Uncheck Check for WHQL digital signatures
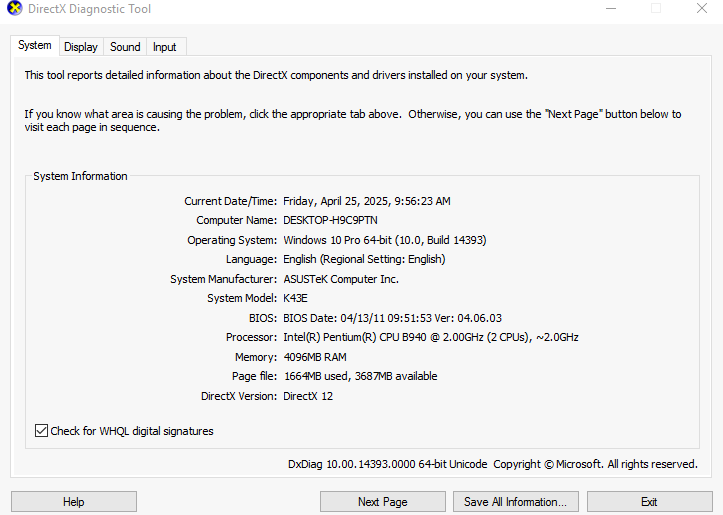Screen dimensions: 723x515 click(41, 431)
